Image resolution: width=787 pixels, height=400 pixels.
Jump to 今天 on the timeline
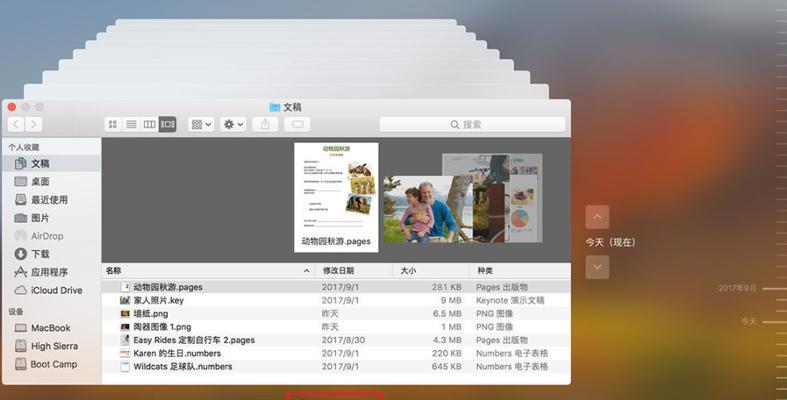point(749,321)
